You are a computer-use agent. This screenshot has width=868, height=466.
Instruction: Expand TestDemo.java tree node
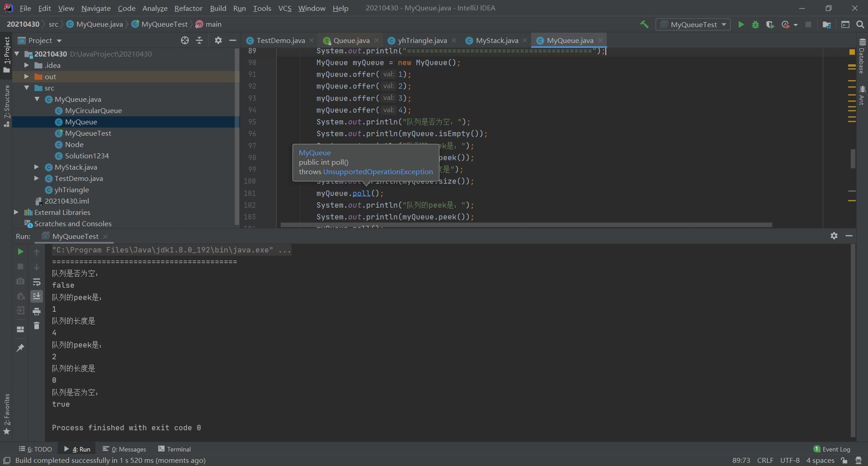[x=37, y=178]
